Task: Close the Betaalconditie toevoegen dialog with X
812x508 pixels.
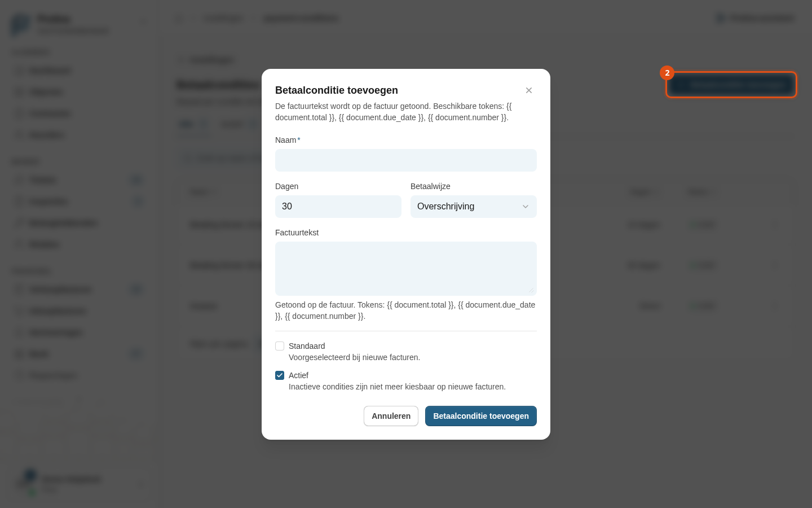Action: (529, 90)
